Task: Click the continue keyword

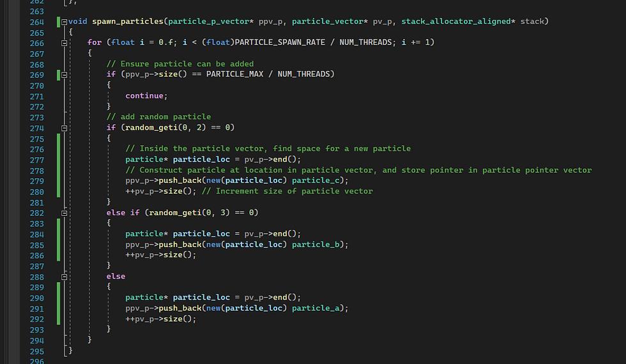Action: pyautogui.click(x=144, y=96)
